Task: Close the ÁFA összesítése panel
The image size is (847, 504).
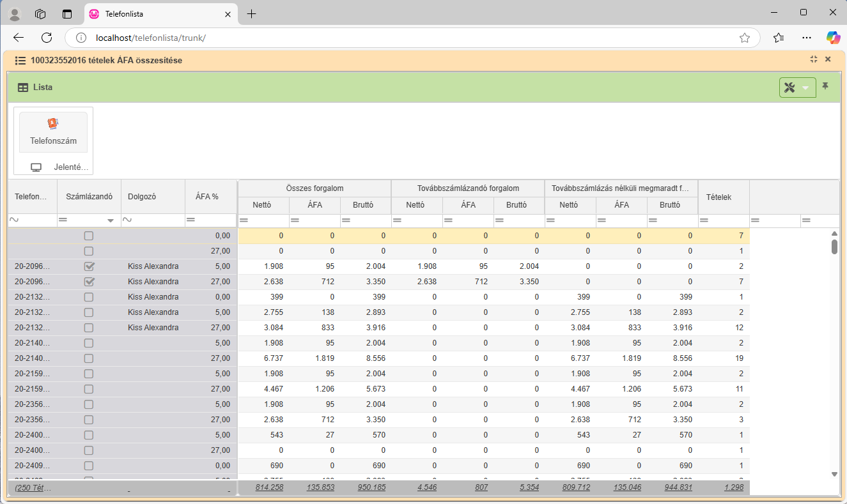Action: 828,59
